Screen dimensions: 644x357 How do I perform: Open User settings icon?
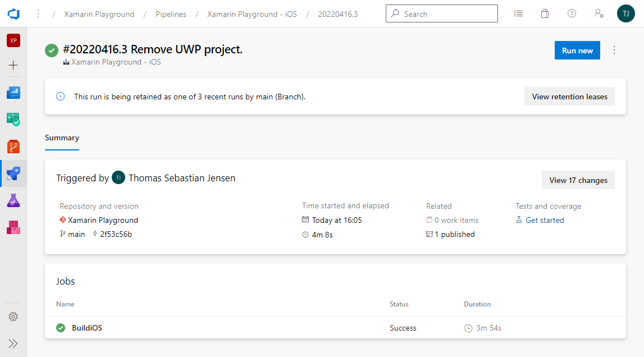(599, 13)
